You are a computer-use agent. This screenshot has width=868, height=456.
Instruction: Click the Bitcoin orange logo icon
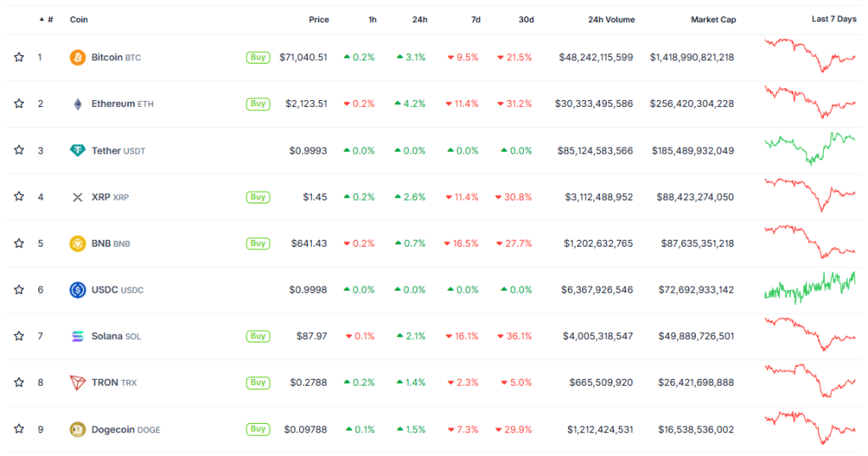77,58
